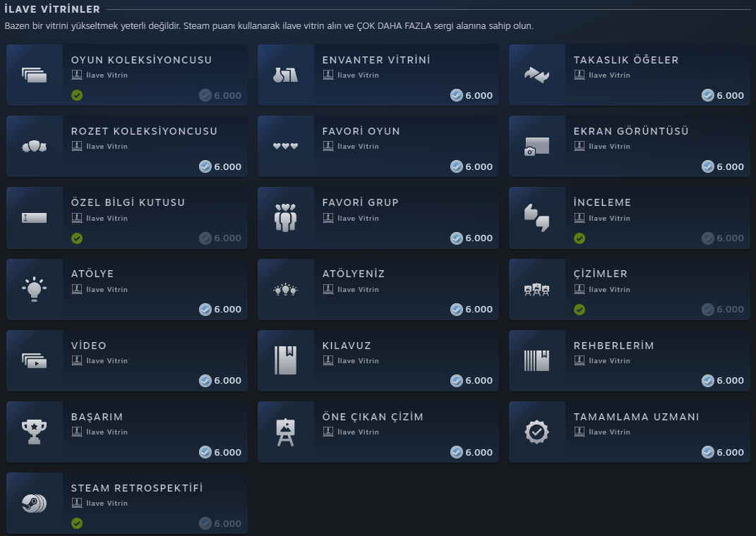Click 'İlave Vitrin' label under Favori Grup
Viewport: 756px width, 536px height.
pos(358,218)
